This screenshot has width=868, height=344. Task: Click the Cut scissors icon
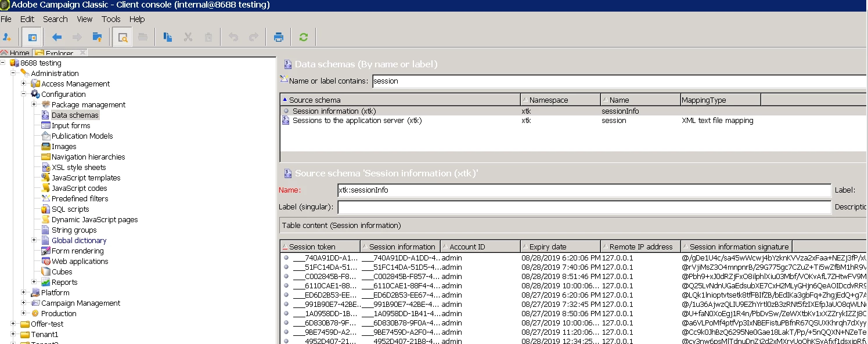(x=188, y=37)
